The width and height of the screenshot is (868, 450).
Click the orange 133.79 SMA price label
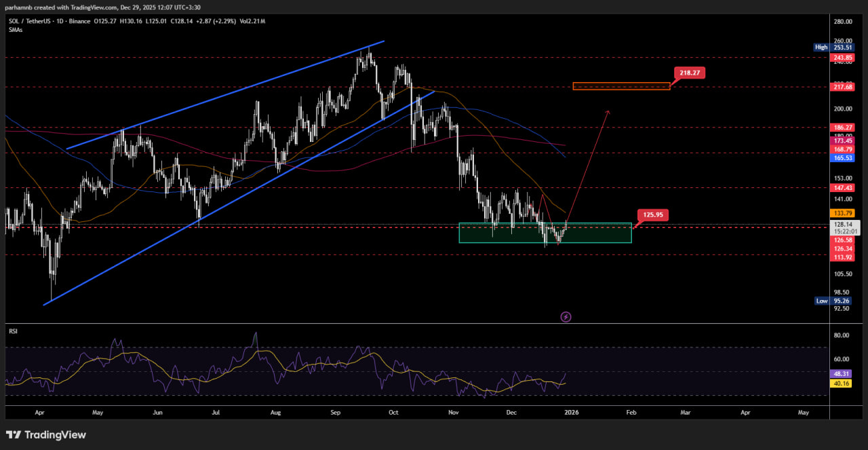coord(843,213)
